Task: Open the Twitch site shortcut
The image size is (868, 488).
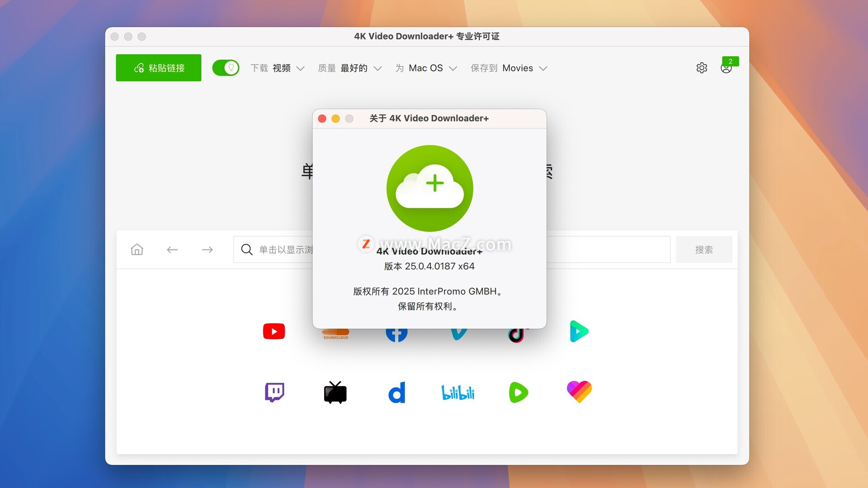Action: tap(274, 392)
